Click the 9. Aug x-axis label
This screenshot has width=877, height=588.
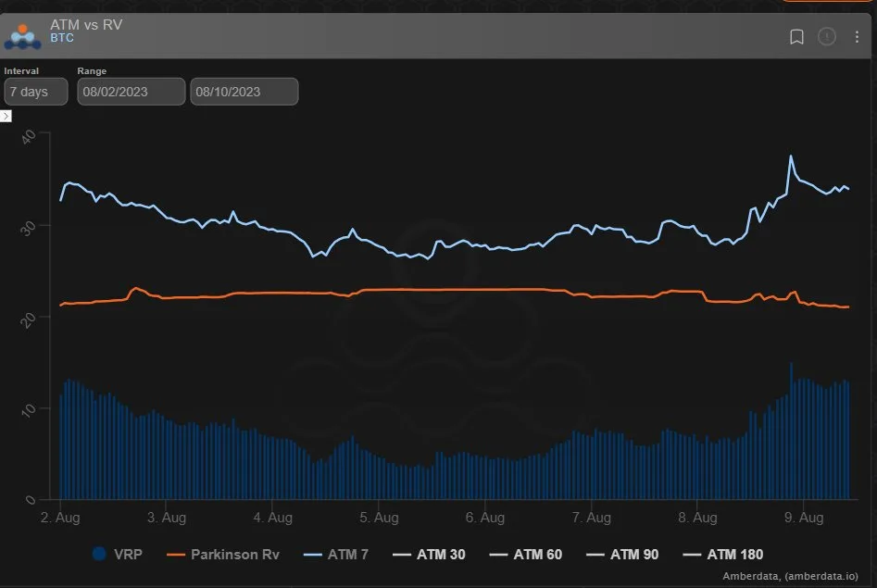[804, 518]
